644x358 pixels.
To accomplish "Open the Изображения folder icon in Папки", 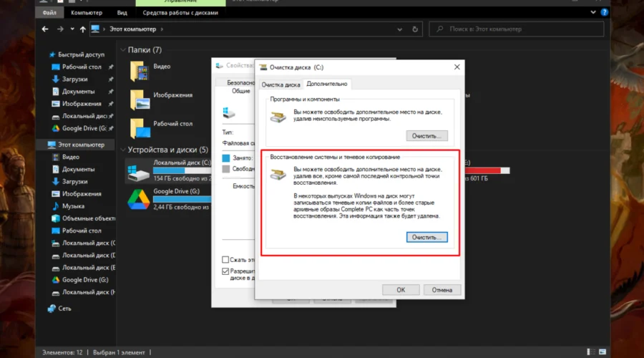I will coord(140,100).
